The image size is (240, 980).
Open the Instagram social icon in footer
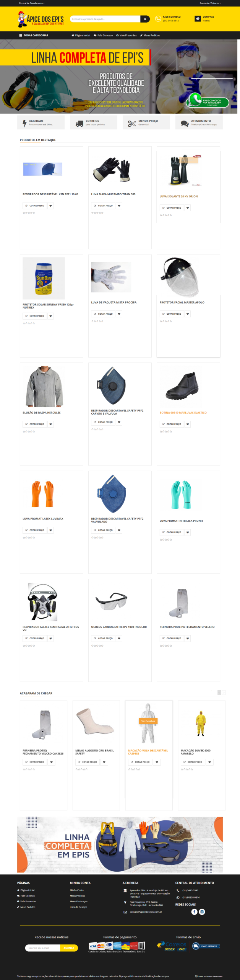tap(202, 912)
